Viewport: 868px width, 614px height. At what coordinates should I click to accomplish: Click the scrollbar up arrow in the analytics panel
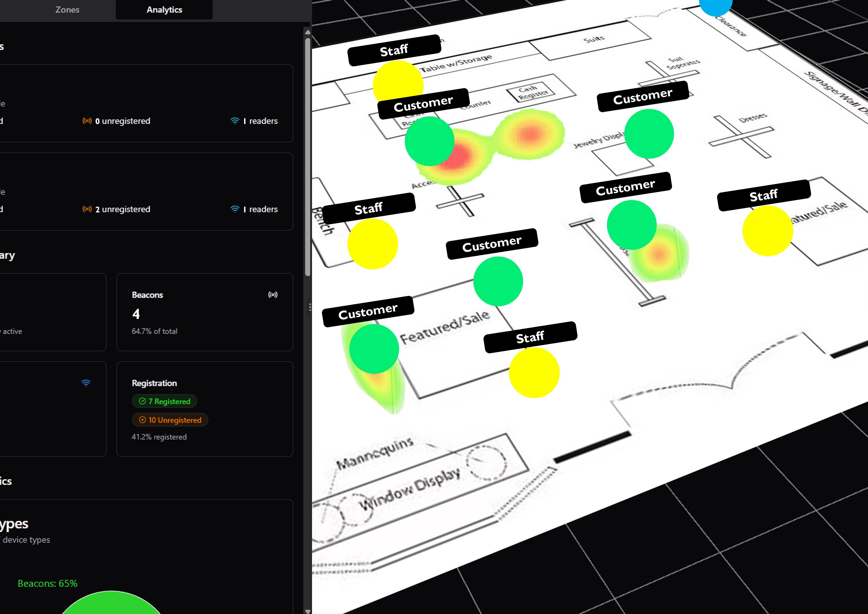click(x=307, y=32)
